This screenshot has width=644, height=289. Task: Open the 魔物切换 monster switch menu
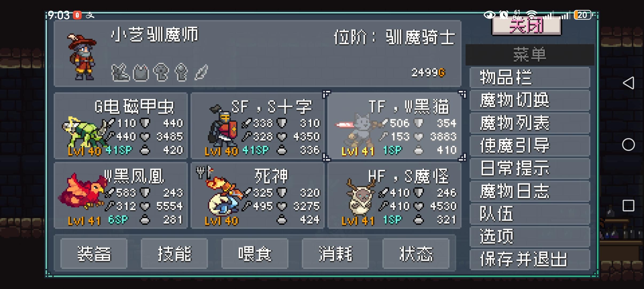click(x=530, y=100)
